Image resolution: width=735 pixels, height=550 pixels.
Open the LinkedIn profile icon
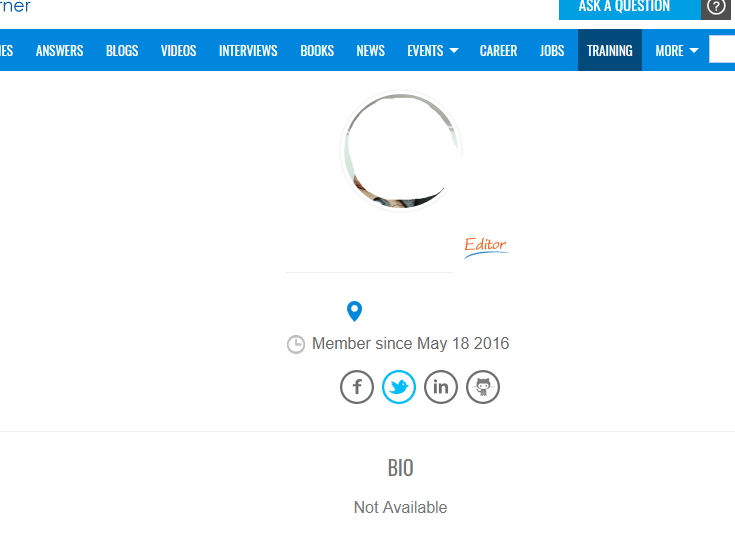(441, 387)
